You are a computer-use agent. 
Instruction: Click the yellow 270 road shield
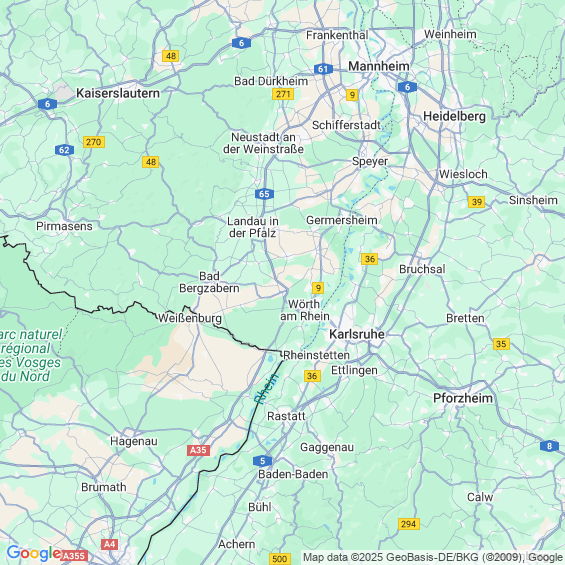point(94,142)
